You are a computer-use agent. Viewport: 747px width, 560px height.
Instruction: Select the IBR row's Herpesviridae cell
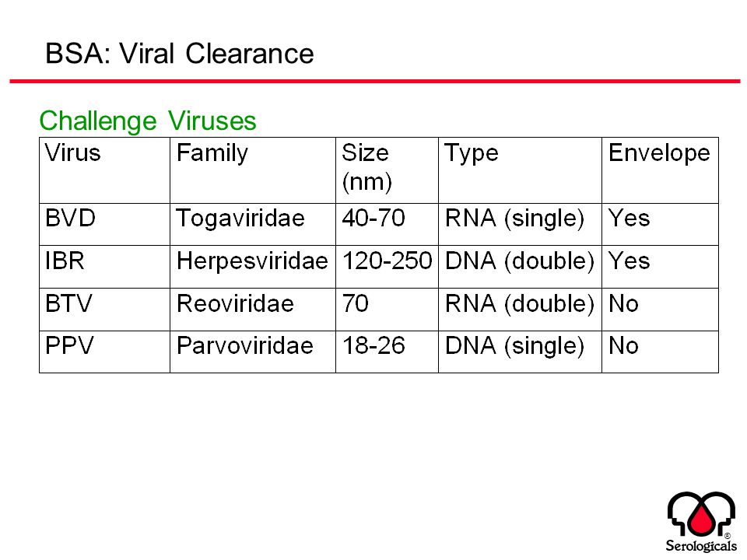click(253, 267)
